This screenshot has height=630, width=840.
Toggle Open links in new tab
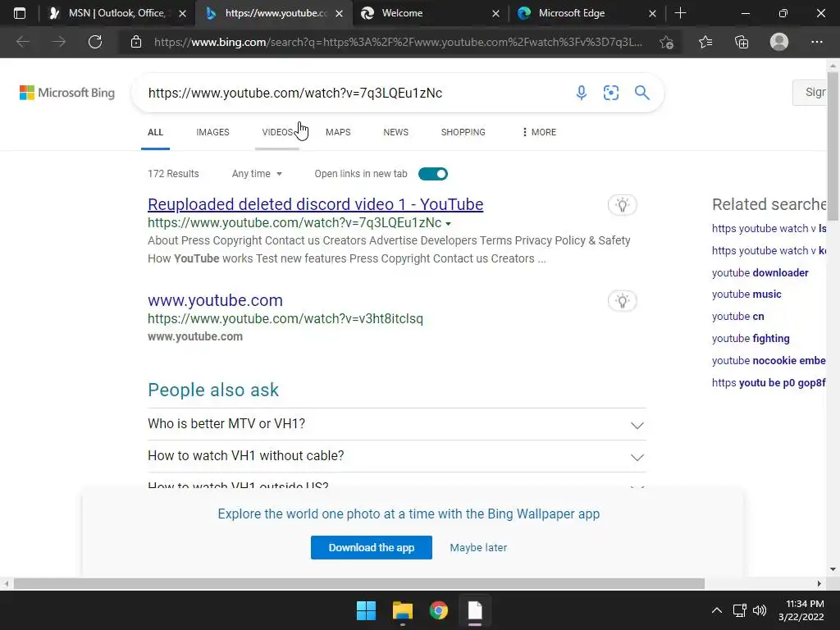[433, 174]
